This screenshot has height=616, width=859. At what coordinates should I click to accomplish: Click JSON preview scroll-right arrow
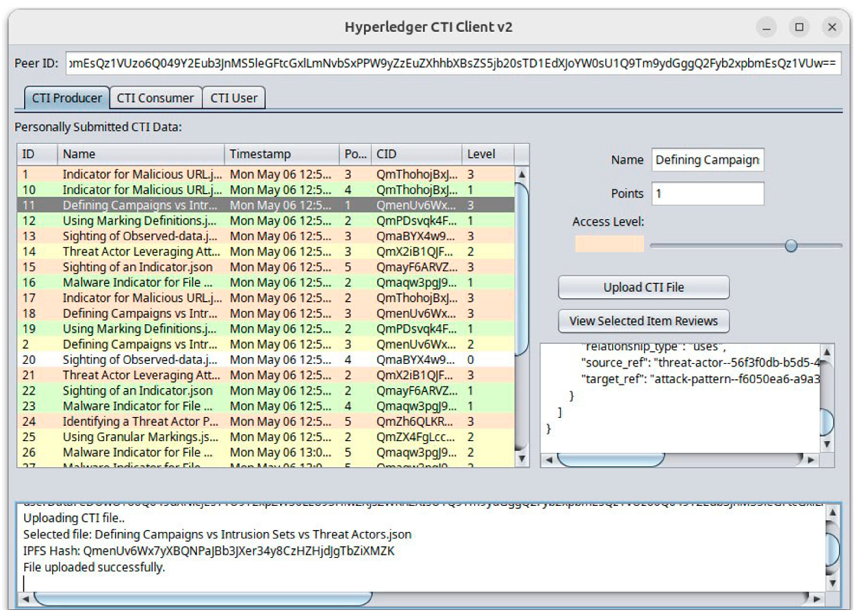pos(811,460)
